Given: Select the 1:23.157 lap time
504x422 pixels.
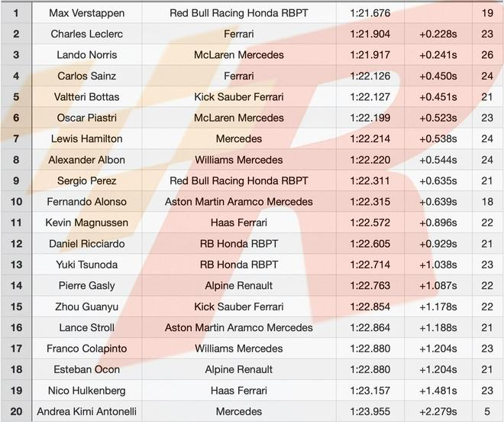Looking at the screenshot, I should 370,391.
